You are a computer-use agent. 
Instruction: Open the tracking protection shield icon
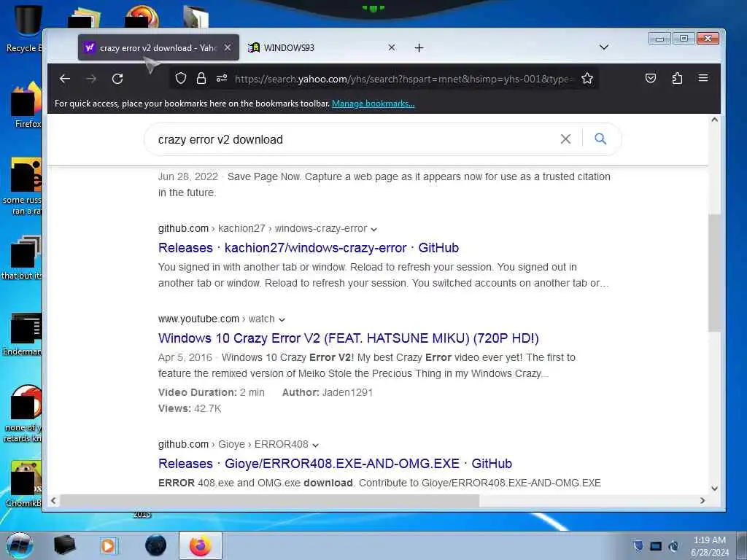tap(181, 78)
